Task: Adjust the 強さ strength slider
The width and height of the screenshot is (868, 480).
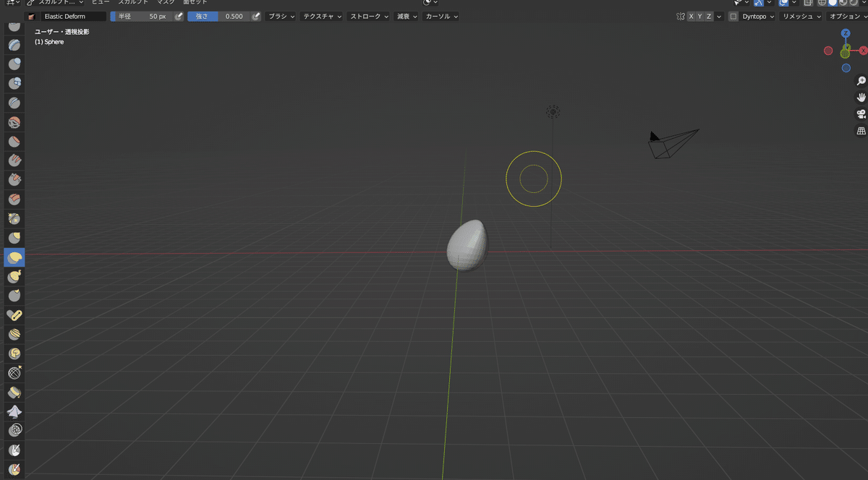Action: click(218, 16)
